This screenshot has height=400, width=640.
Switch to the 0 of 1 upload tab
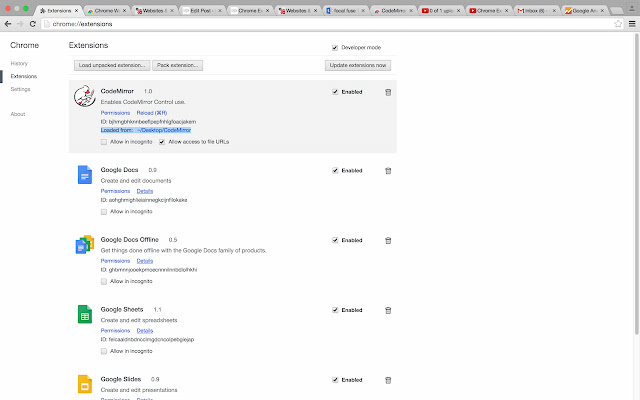[441, 11]
